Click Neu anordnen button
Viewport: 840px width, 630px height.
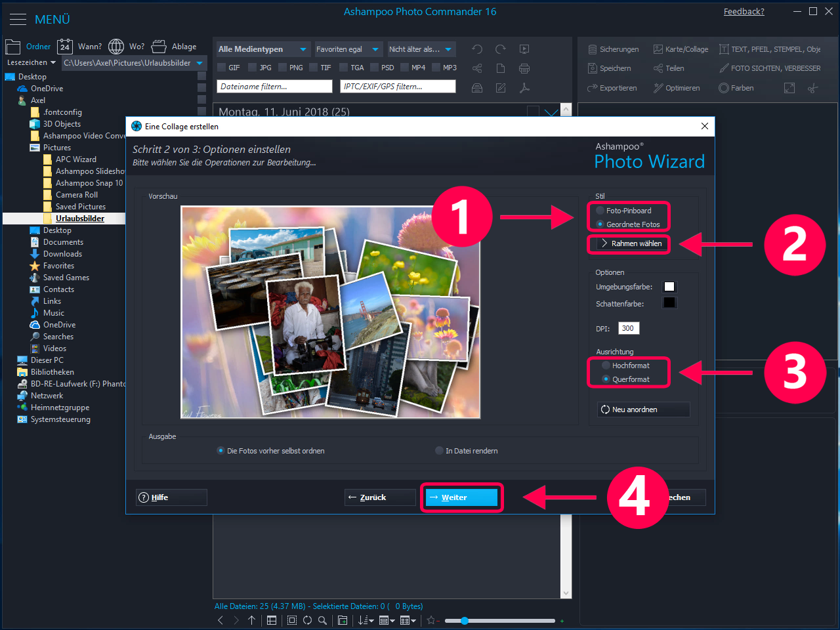point(643,409)
